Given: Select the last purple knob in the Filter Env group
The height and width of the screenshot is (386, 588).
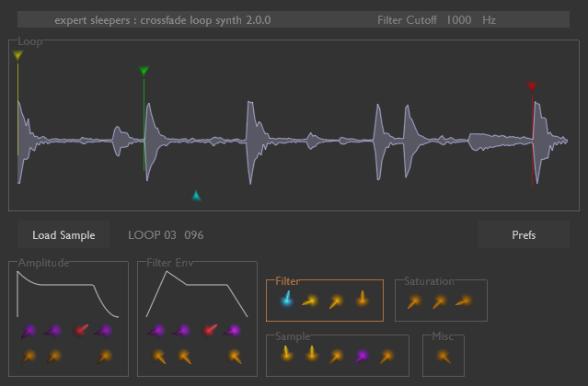Looking at the screenshot, I should coord(232,331).
